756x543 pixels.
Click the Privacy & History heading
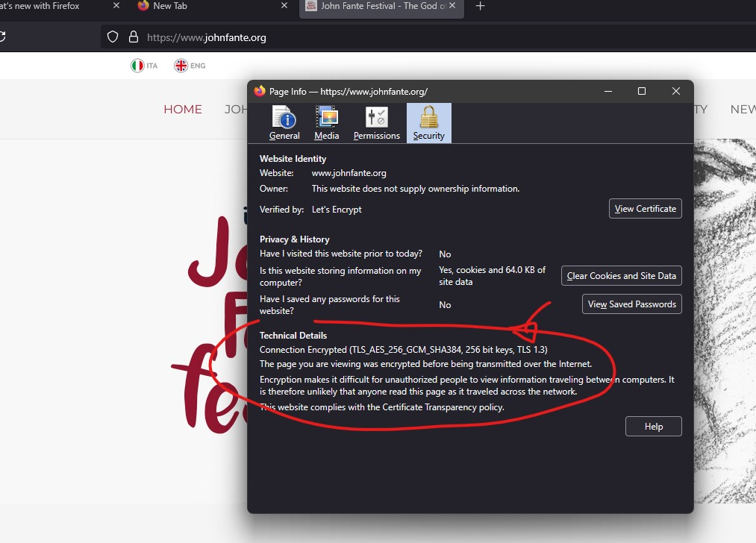[x=295, y=239]
